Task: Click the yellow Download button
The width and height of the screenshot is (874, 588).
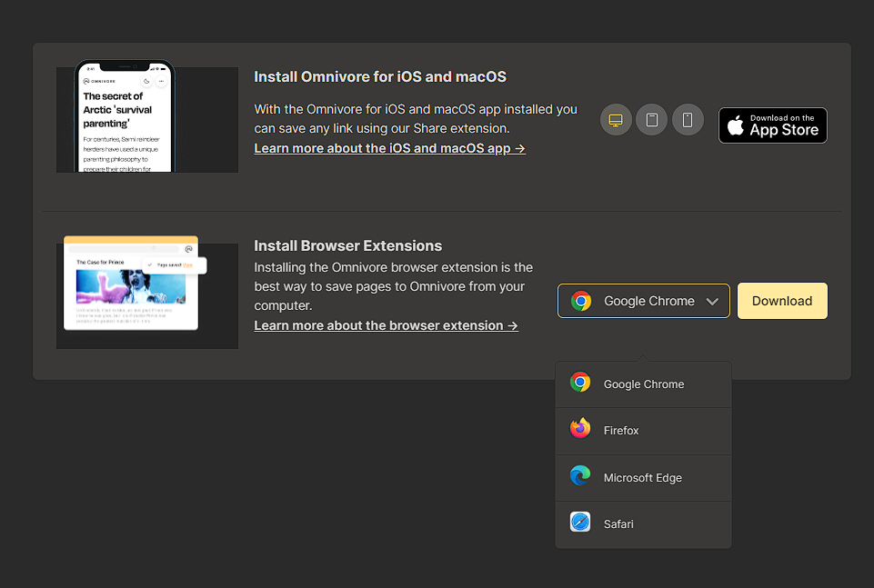Action: click(782, 301)
